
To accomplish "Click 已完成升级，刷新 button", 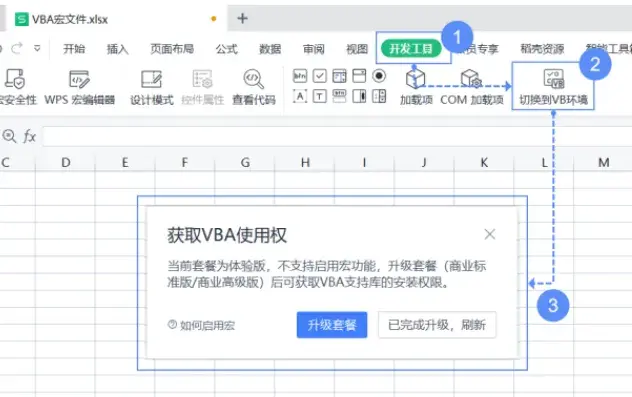I will pyautogui.click(x=437, y=325).
